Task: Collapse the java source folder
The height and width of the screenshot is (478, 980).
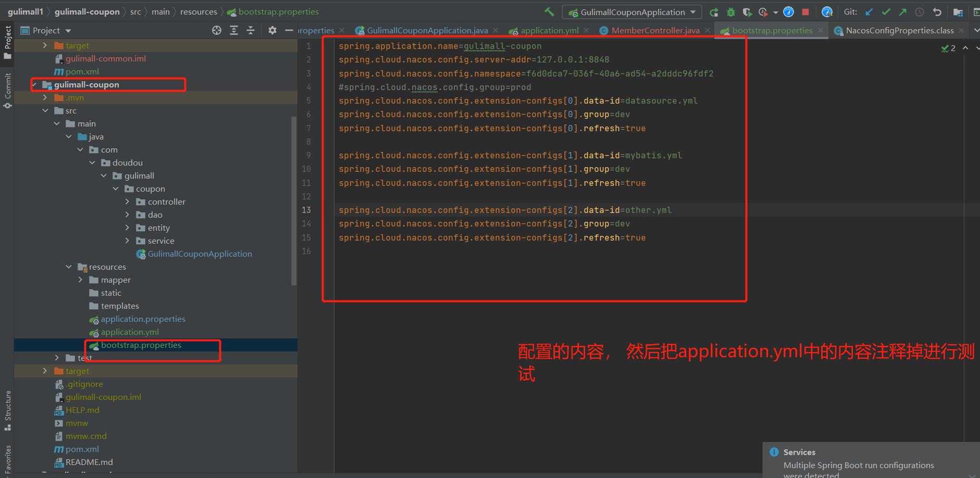Action: (69, 136)
